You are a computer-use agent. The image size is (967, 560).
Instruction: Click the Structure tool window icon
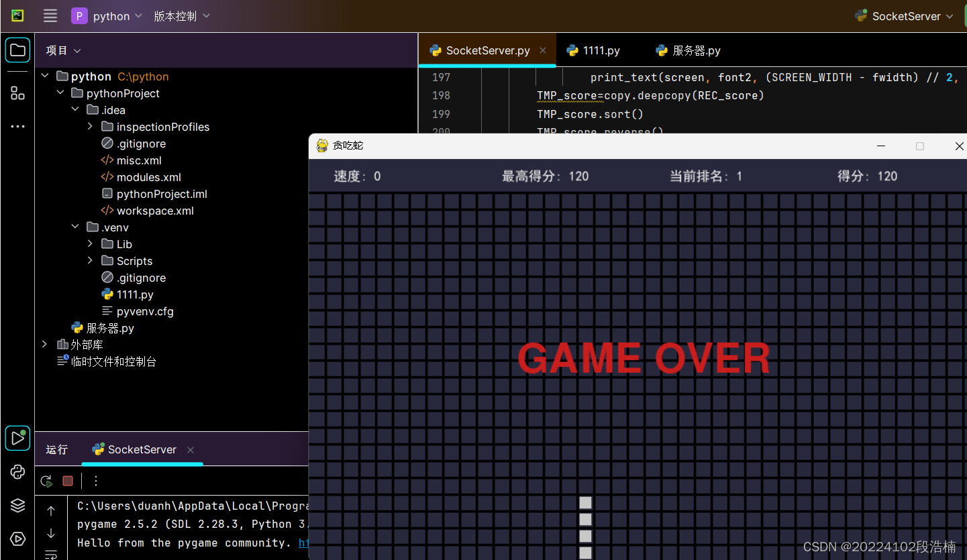pyautogui.click(x=17, y=93)
